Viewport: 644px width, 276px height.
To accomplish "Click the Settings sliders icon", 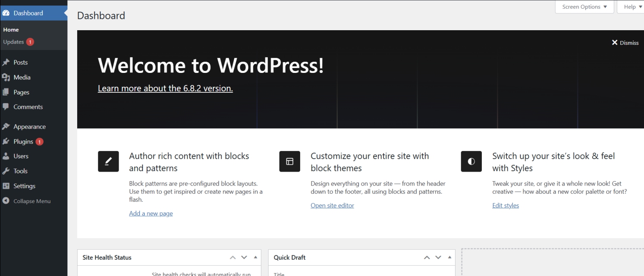I will click(x=6, y=186).
